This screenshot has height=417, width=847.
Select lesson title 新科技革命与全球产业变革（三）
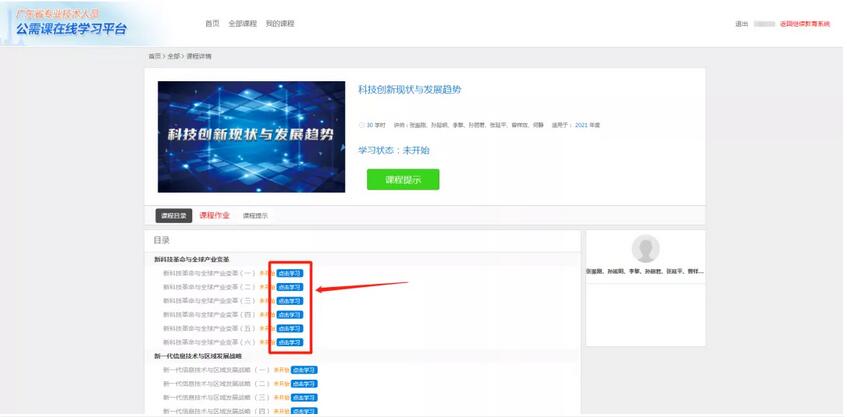(x=210, y=301)
